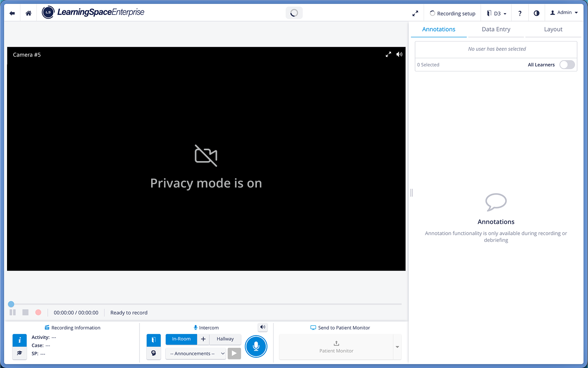Select the head-profile intercom mode button
Image resolution: width=588 pixels, height=368 pixels.
click(154, 353)
